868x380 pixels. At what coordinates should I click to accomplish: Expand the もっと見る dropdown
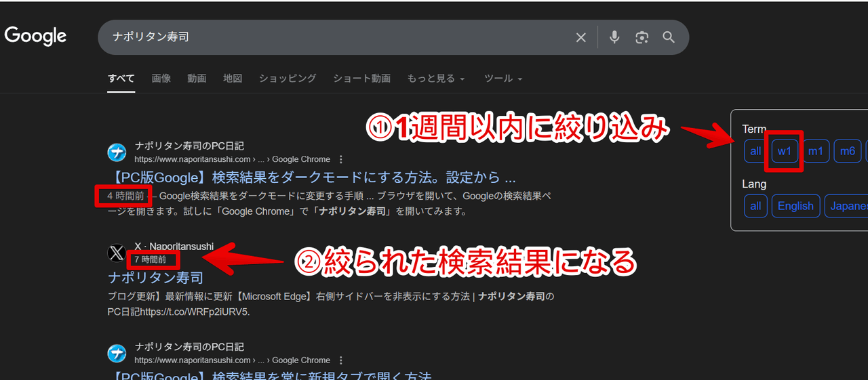click(436, 79)
